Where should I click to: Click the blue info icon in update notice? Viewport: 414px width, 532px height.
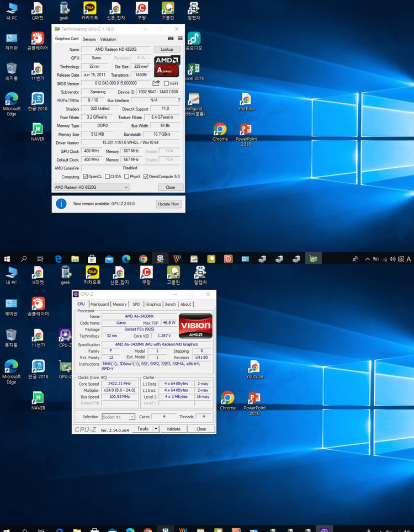62,204
